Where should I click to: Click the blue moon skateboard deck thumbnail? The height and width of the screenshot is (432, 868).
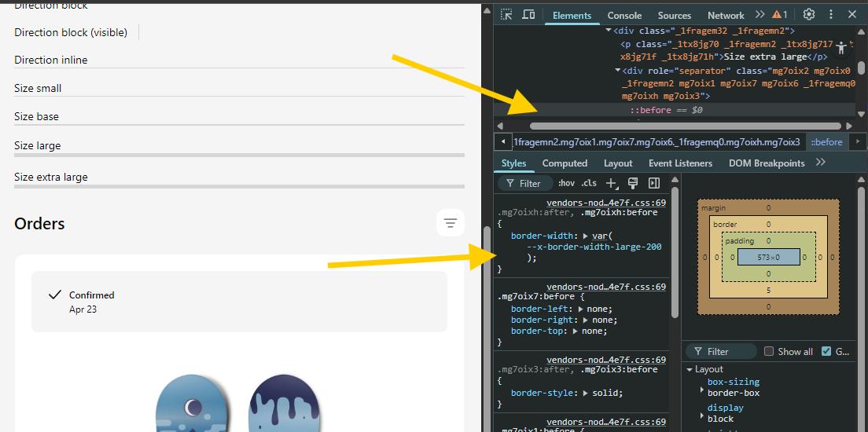click(x=192, y=404)
